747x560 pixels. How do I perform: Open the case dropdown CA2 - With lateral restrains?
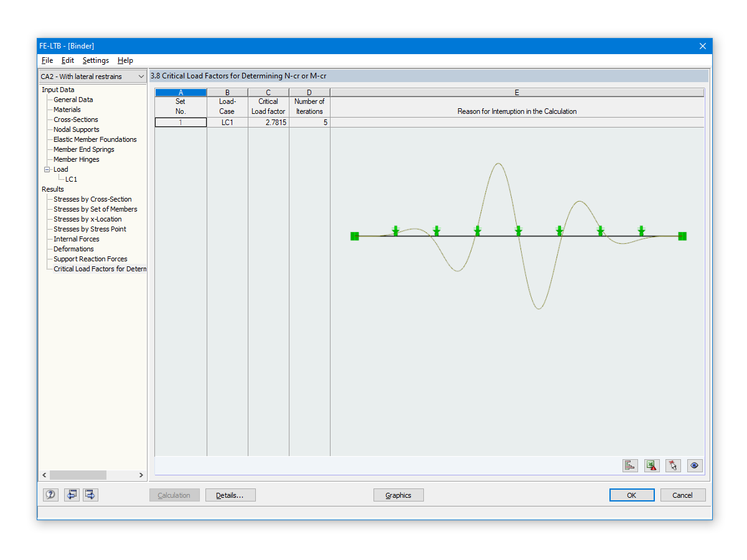pyautogui.click(x=93, y=77)
